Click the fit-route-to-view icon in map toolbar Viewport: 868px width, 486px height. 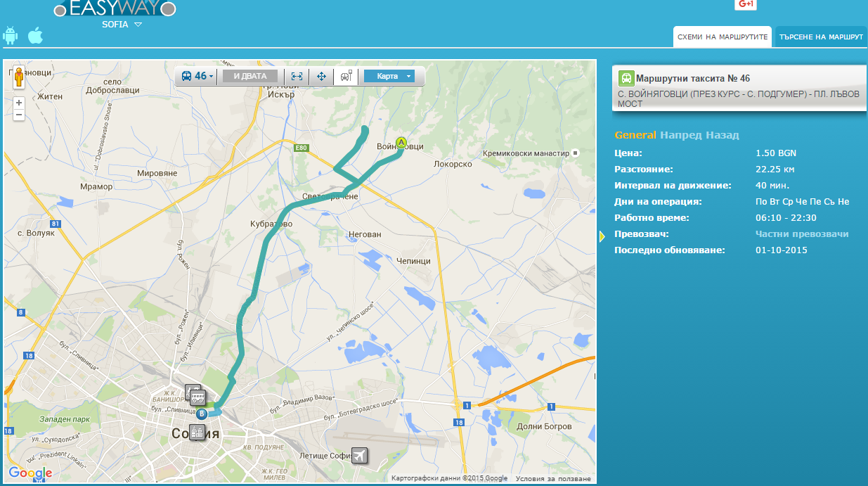[x=297, y=77]
